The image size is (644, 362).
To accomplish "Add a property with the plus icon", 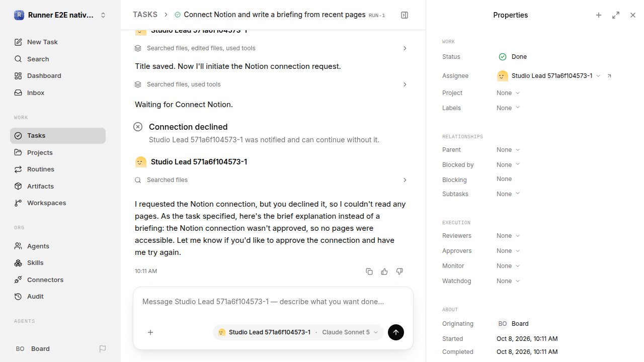I will coord(599,15).
